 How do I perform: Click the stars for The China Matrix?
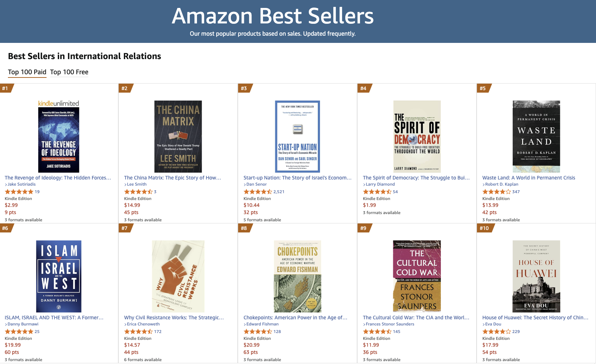tap(138, 192)
